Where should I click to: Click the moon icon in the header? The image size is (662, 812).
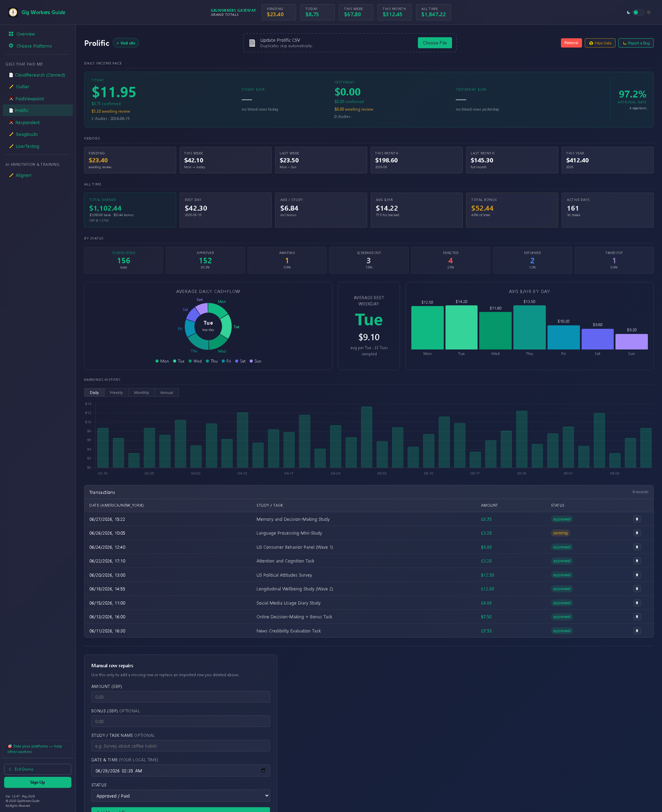click(x=628, y=12)
